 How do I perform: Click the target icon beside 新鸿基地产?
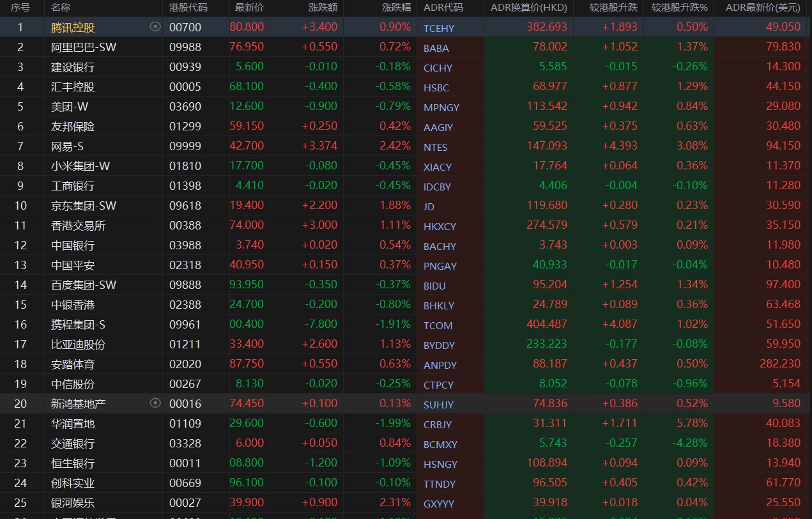tap(155, 403)
